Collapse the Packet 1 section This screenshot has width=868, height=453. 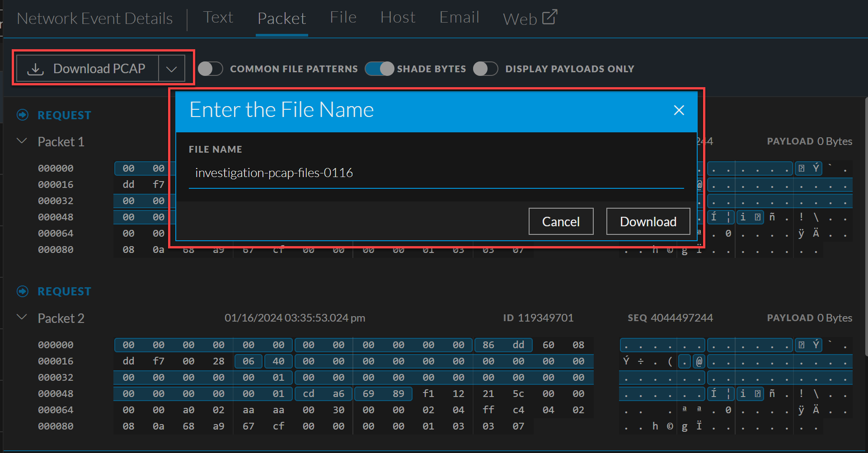[22, 141]
